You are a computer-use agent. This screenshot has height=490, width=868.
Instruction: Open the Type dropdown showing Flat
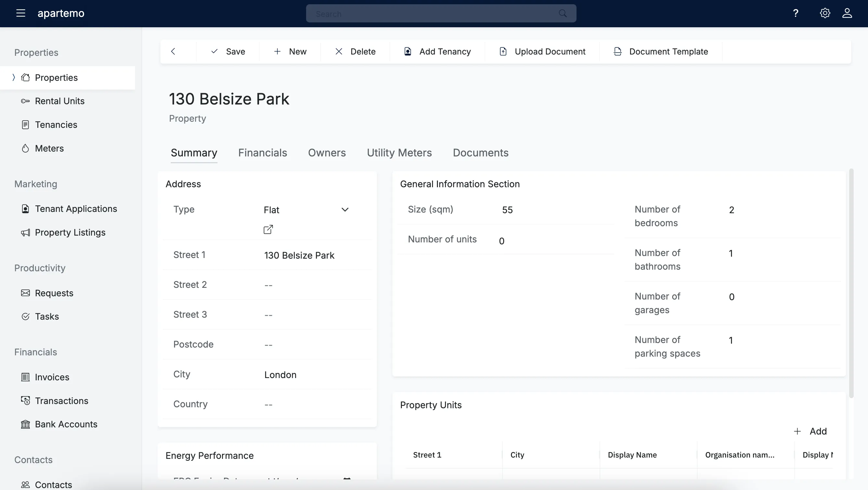pos(345,209)
